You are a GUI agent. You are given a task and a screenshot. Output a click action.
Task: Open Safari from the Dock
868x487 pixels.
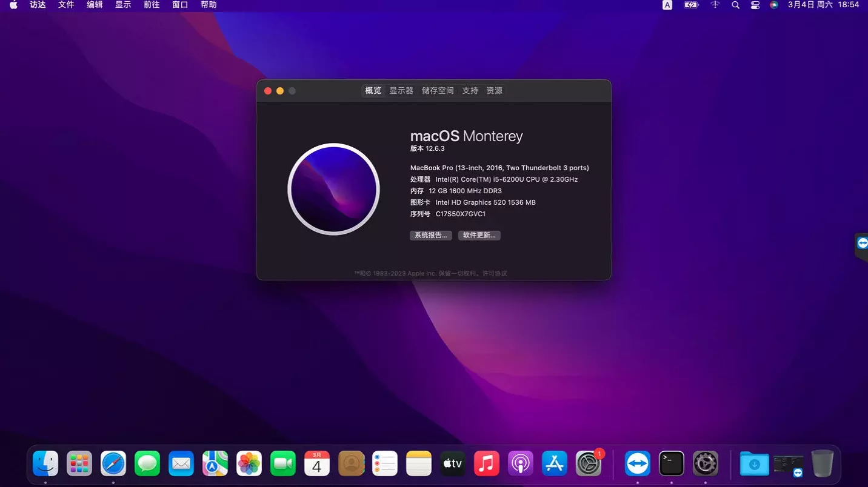tap(113, 463)
